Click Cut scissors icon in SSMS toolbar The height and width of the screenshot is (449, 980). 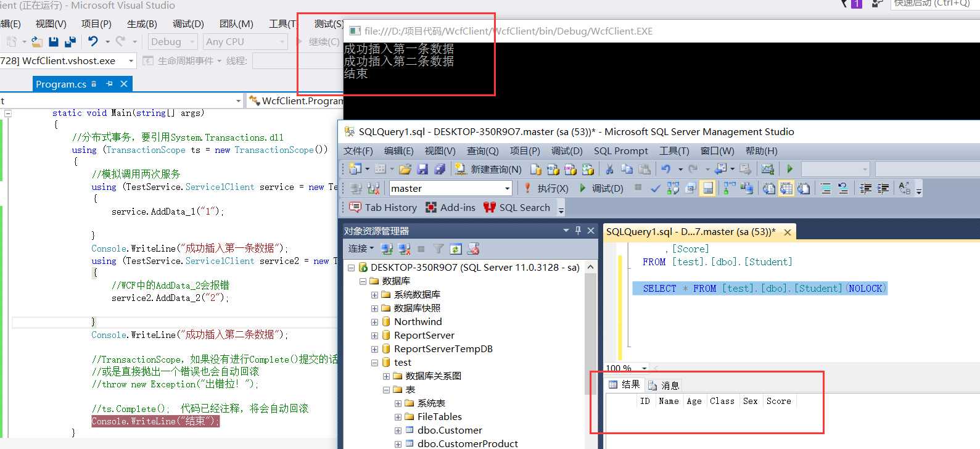pyautogui.click(x=609, y=169)
